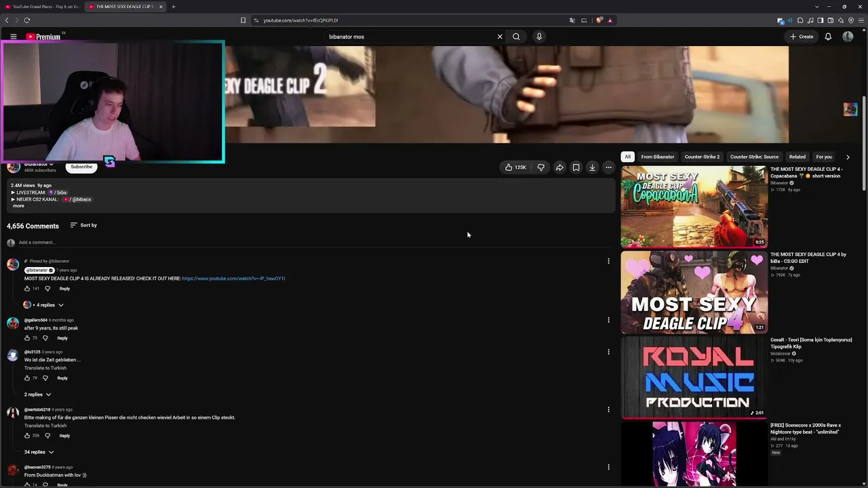The image size is (868, 488).
Task: Like the 'Bitte making of' comment
Action: [27, 436]
